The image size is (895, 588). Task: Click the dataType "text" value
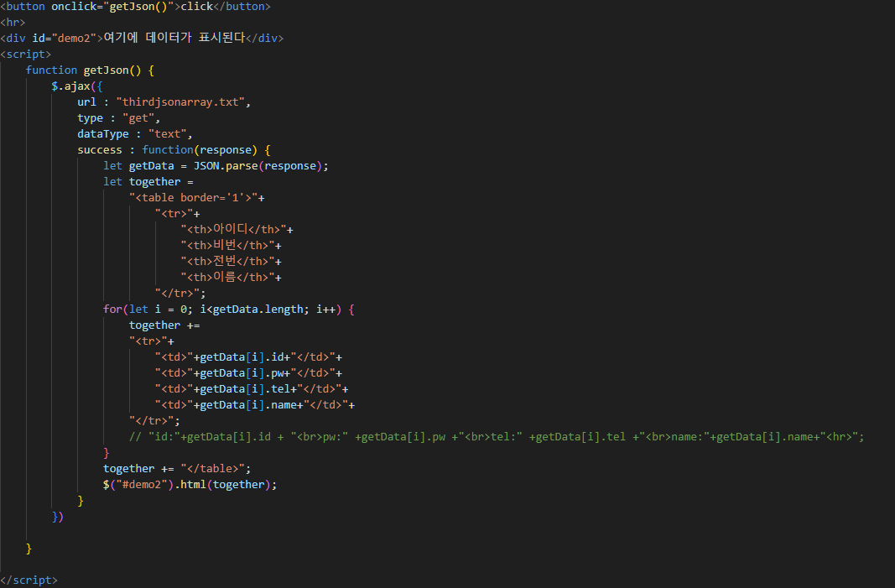tap(168, 134)
